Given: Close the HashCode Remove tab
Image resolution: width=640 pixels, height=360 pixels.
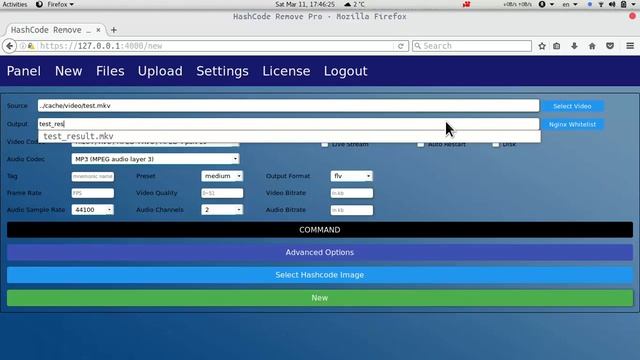Looking at the screenshot, I should click(x=98, y=30).
